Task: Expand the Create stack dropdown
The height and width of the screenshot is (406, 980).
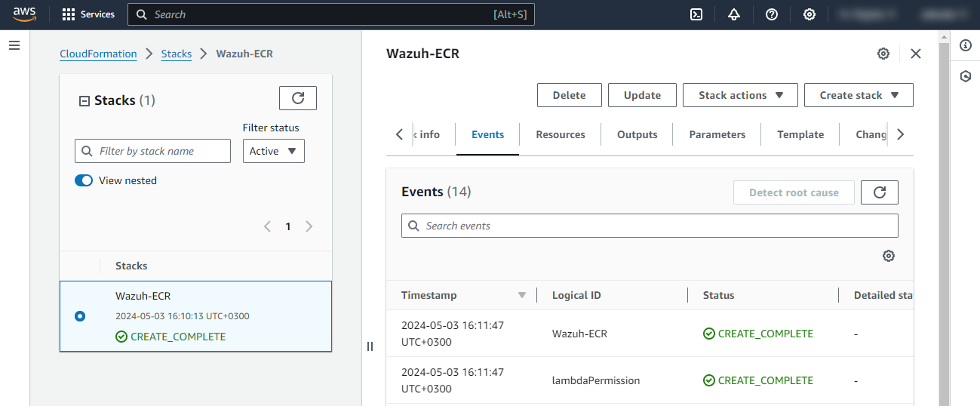Action: 859,95
